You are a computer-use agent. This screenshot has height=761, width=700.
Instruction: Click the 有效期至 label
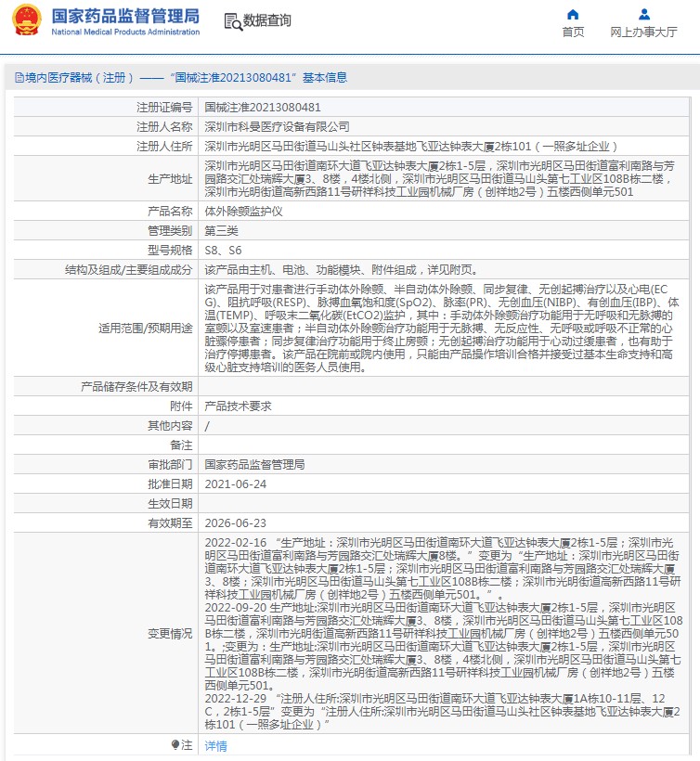click(x=171, y=523)
